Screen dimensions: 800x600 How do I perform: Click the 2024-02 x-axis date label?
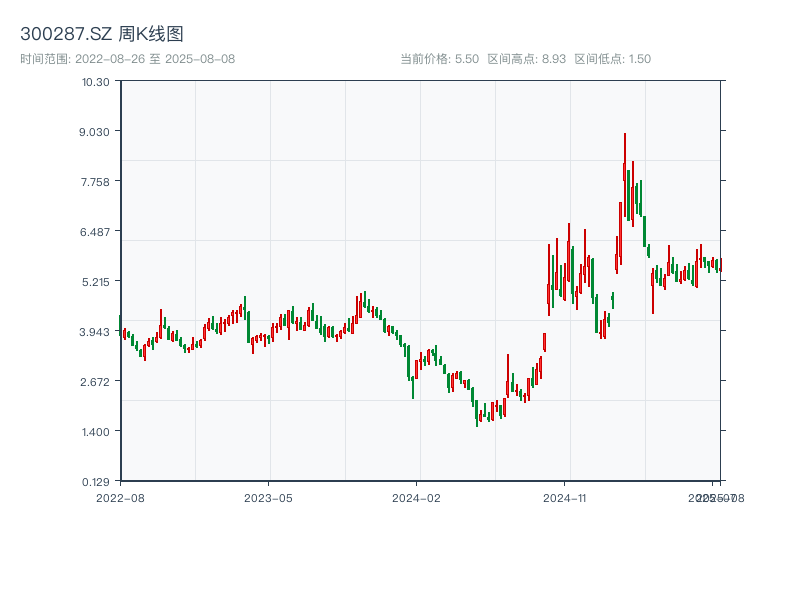417,497
